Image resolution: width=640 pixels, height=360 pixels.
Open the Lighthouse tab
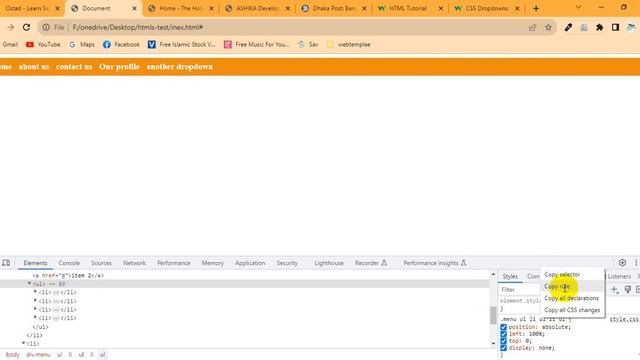tap(329, 263)
